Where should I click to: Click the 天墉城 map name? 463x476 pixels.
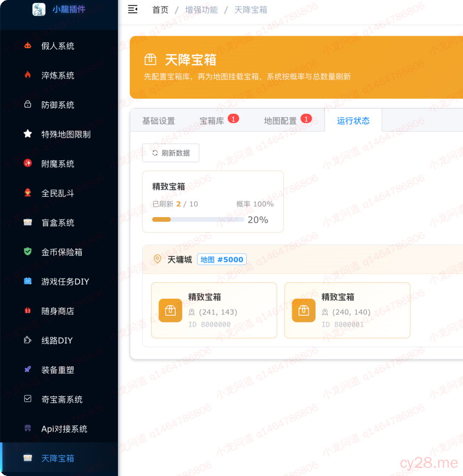pos(180,259)
